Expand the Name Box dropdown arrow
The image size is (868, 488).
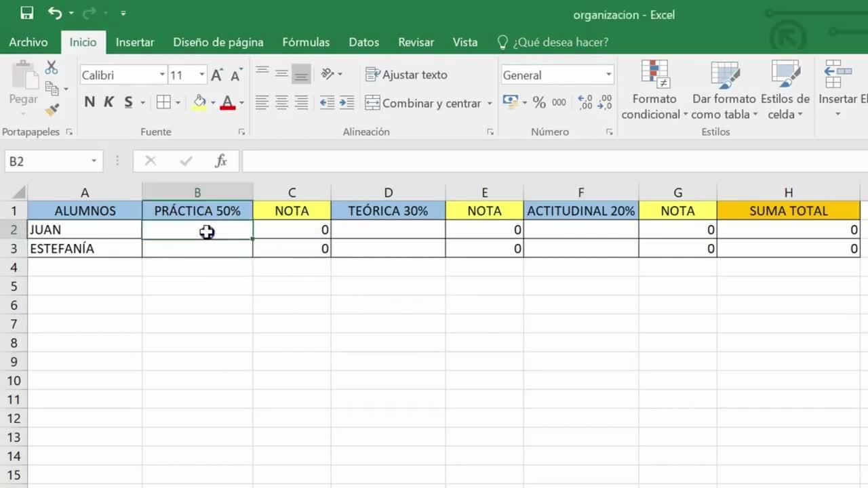pyautogui.click(x=94, y=161)
